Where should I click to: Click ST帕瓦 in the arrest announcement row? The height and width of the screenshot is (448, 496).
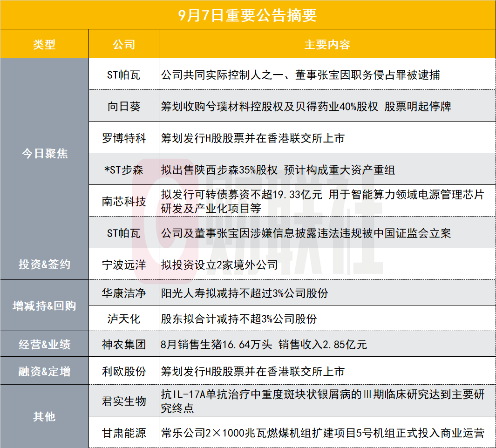click(124, 75)
